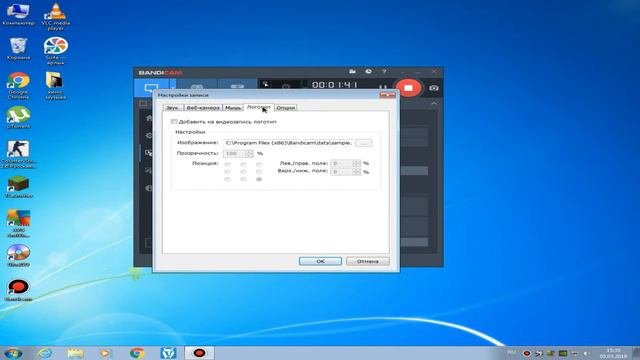Pause the Bandicam recording
This screenshot has height=360, width=640.
point(382,87)
